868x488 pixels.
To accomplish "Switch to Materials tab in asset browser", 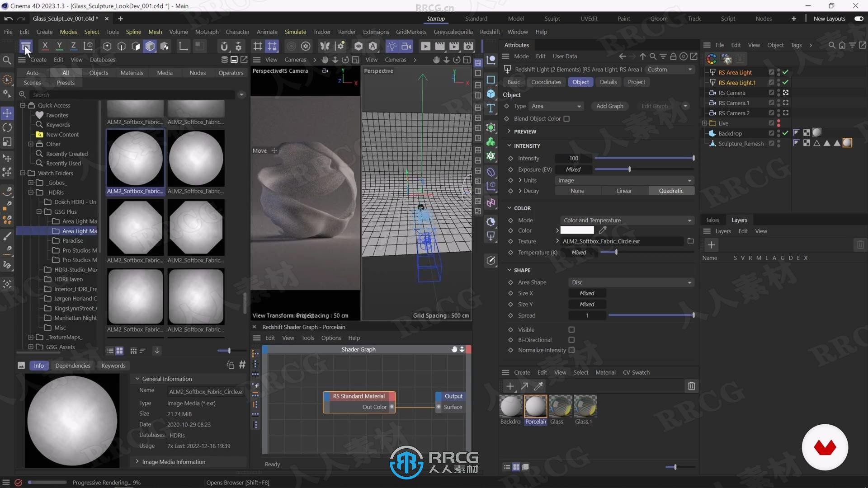I will (132, 73).
